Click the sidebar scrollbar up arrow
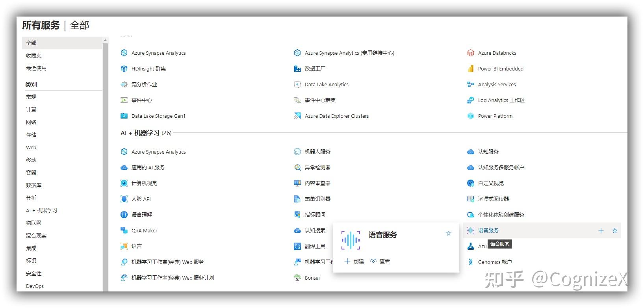The width and height of the screenshot is (644, 308). [x=105, y=40]
